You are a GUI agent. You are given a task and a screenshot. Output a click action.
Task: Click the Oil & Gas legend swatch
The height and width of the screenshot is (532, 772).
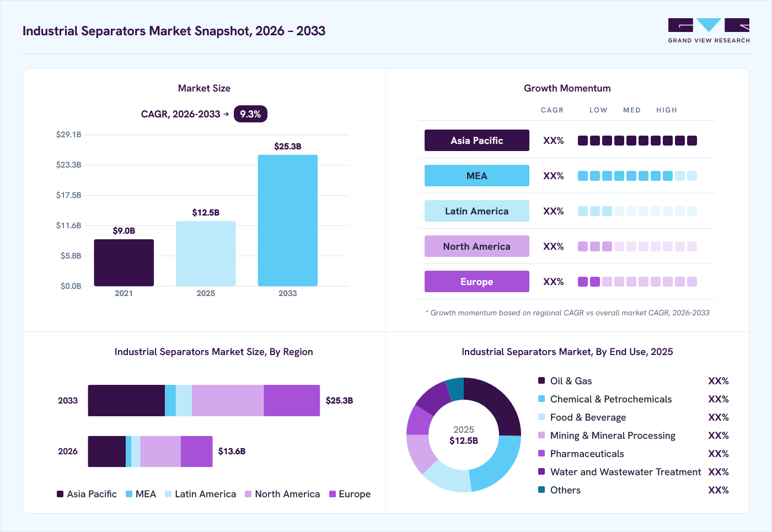(542, 380)
